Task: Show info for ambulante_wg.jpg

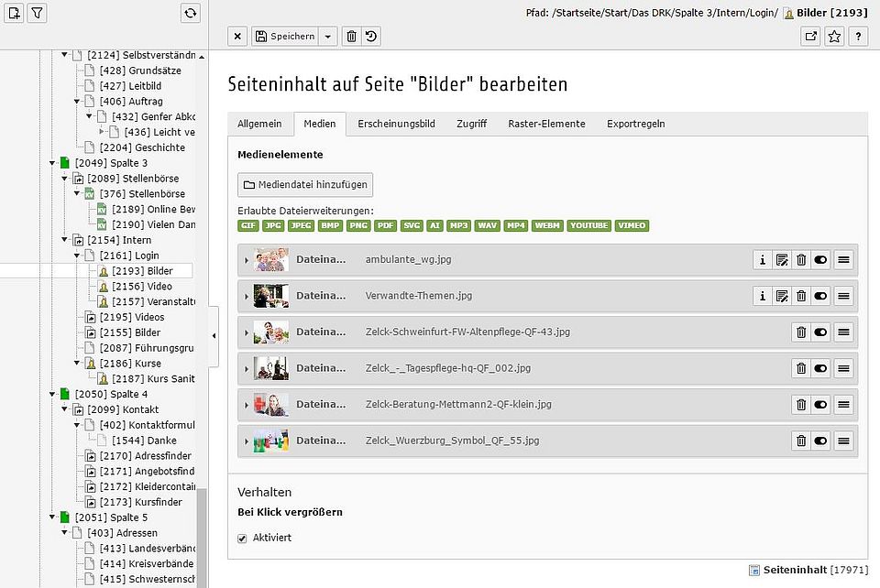Action: point(763,260)
